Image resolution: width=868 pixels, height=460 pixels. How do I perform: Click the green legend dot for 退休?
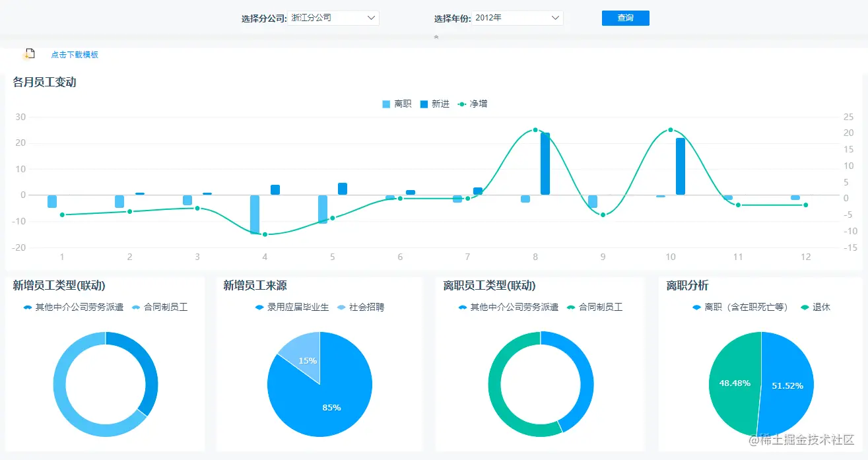pyautogui.click(x=806, y=307)
